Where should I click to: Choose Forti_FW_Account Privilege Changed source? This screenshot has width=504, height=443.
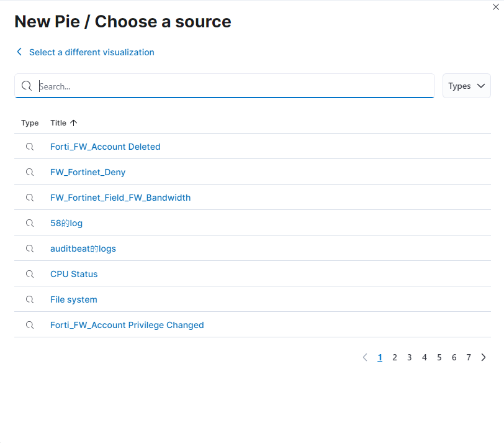coord(127,325)
